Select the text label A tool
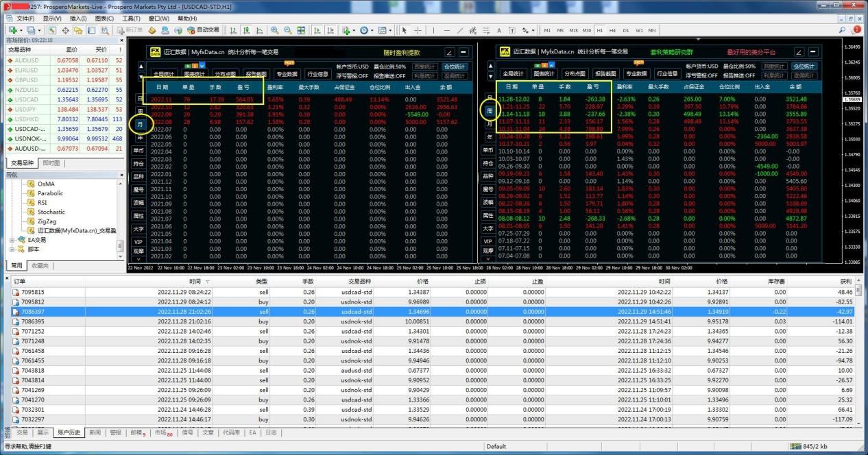This screenshot has width=868, height=455. (499, 30)
